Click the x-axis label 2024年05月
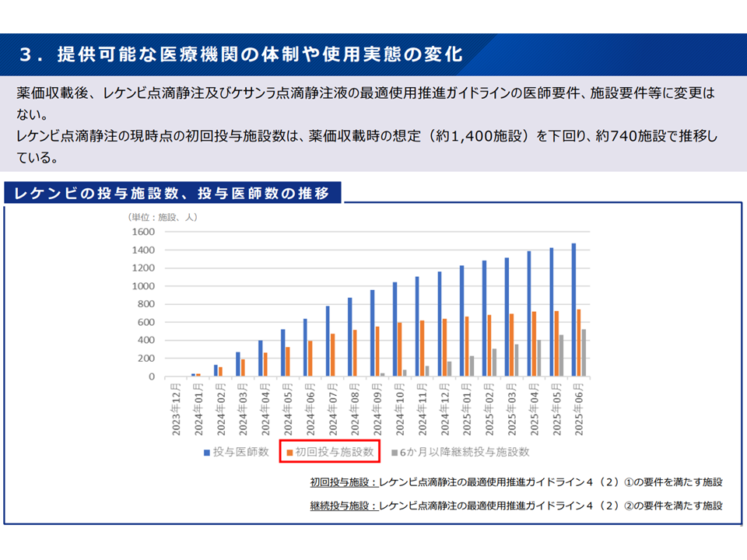747x560 pixels. point(288,410)
